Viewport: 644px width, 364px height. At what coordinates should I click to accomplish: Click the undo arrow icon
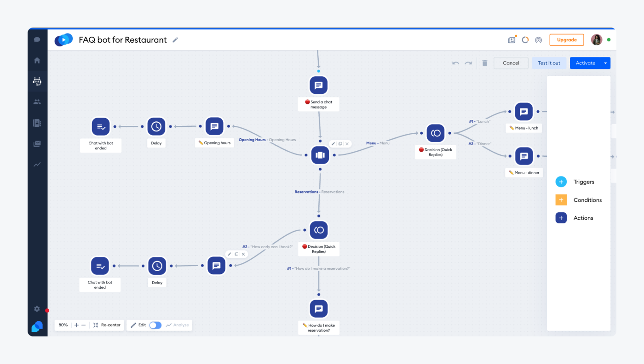pyautogui.click(x=455, y=63)
